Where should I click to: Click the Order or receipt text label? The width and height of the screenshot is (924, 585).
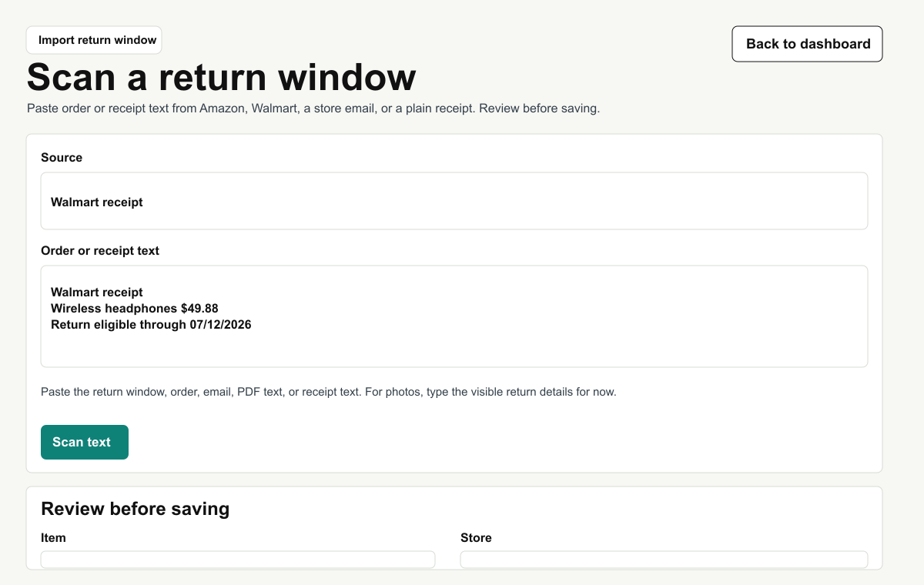[100, 250]
